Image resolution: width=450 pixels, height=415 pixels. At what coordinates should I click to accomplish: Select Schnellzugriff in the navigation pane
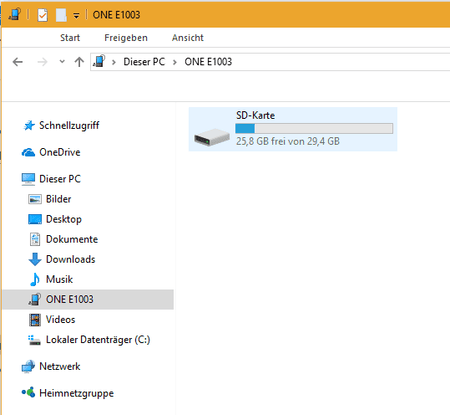69,125
